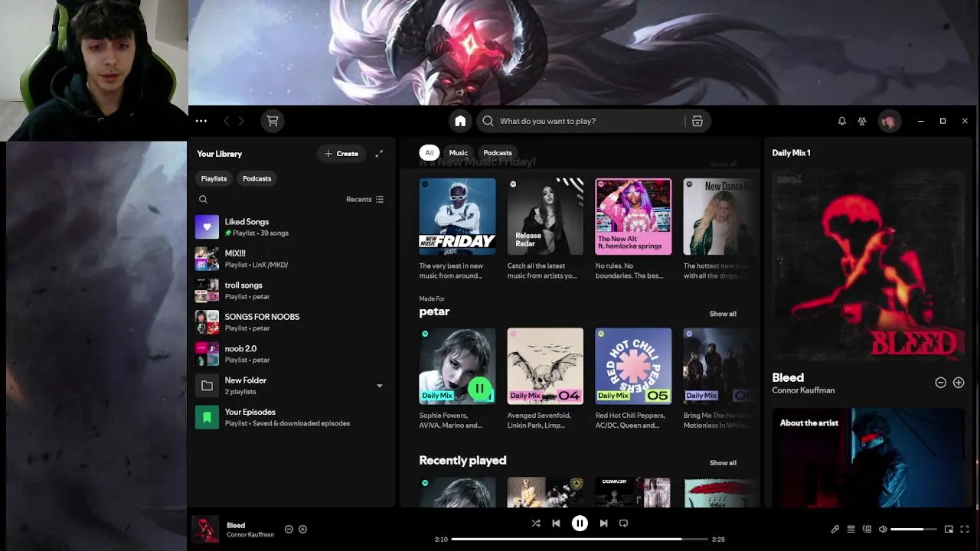Seek within the song progress bar

point(580,540)
